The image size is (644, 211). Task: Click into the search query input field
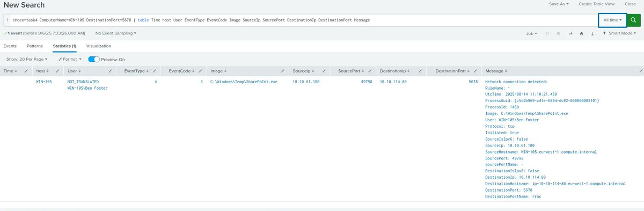(x=301, y=20)
